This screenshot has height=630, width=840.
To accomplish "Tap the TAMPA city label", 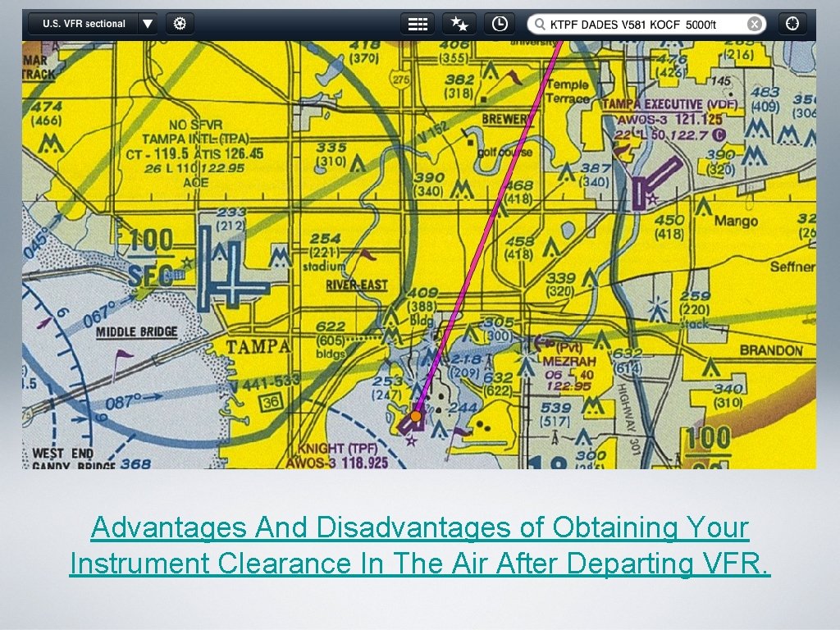I will pos(258,347).
